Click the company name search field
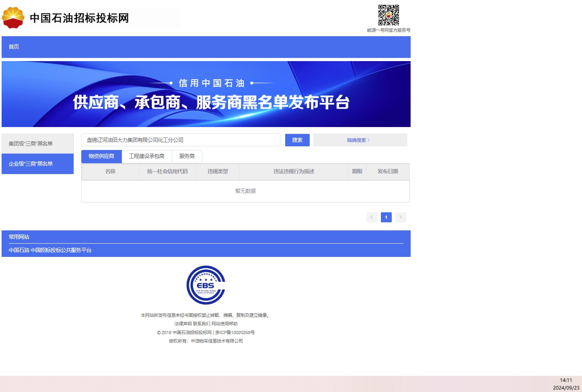 click(x=181, y=140)
